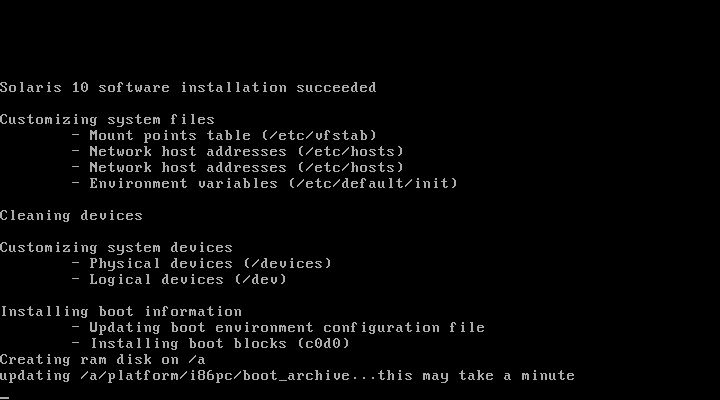Click the 'Installing boot blocks (c0d0)' line

click(x=219, y=344)
